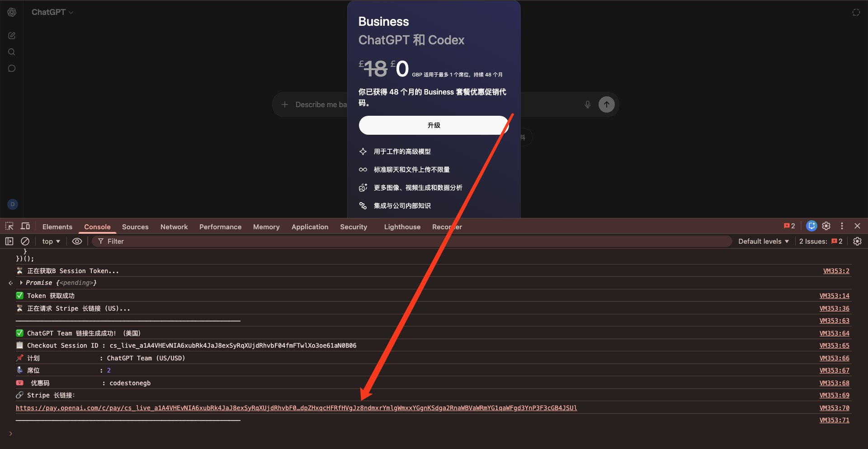Toggle the device toolbar icon

(25, 226)
